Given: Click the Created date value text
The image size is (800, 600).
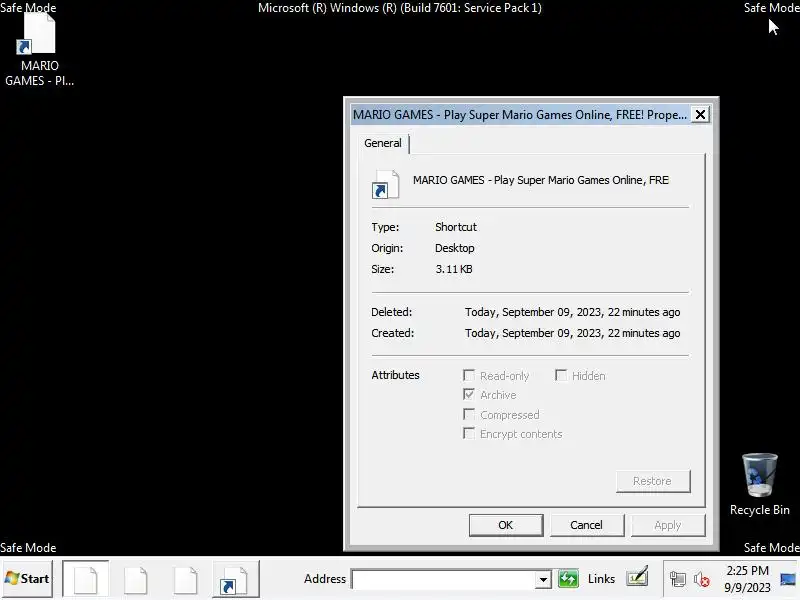Looking at the screenshot, I should (x=572, y=333).
